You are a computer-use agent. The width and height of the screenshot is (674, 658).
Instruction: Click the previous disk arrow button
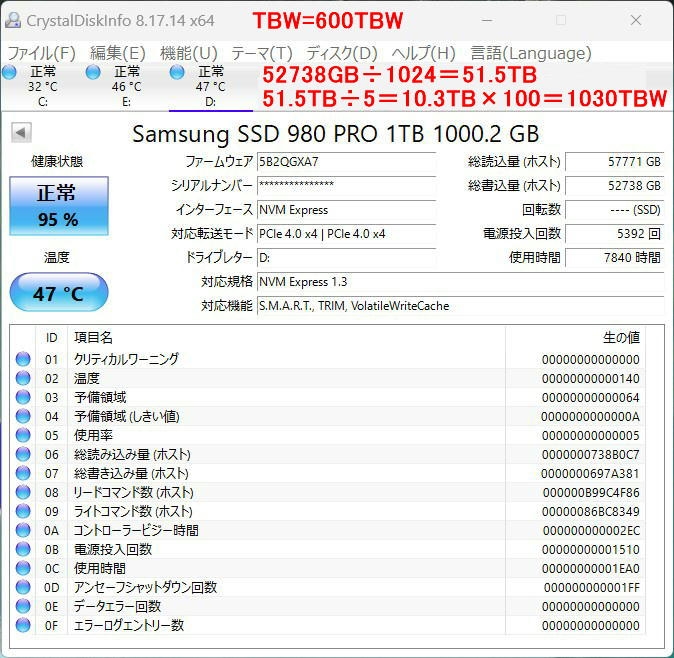[21, 133]
